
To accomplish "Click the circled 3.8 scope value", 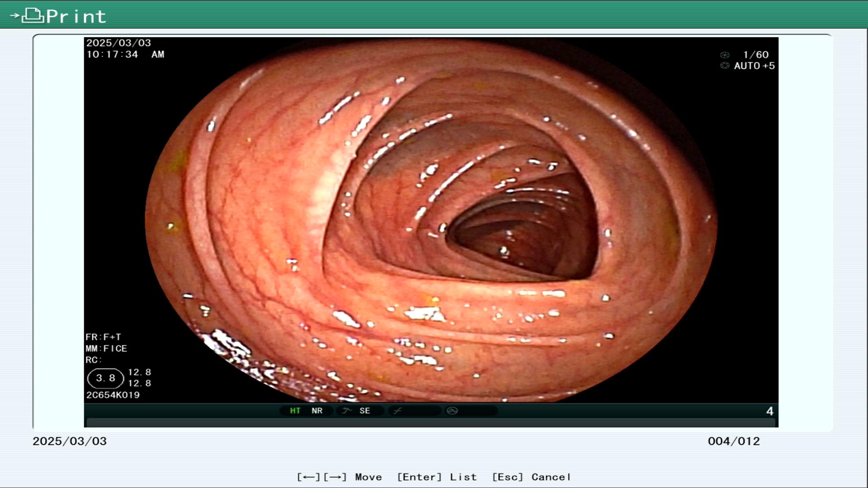I will tap(105, 378).
